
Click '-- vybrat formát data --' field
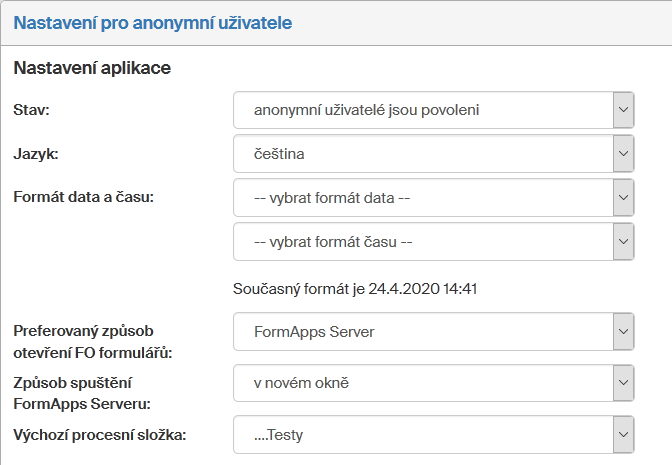pos(422,197)
